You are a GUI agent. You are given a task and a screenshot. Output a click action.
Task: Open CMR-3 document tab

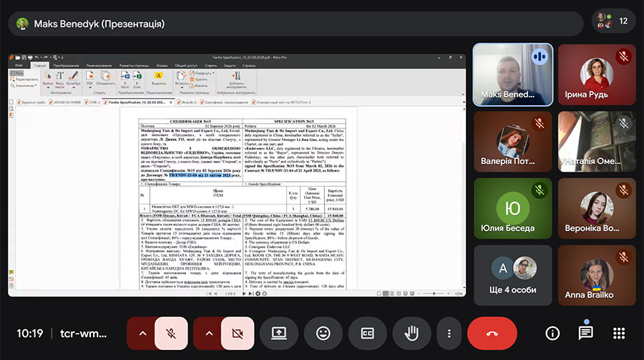click(92, 102)
